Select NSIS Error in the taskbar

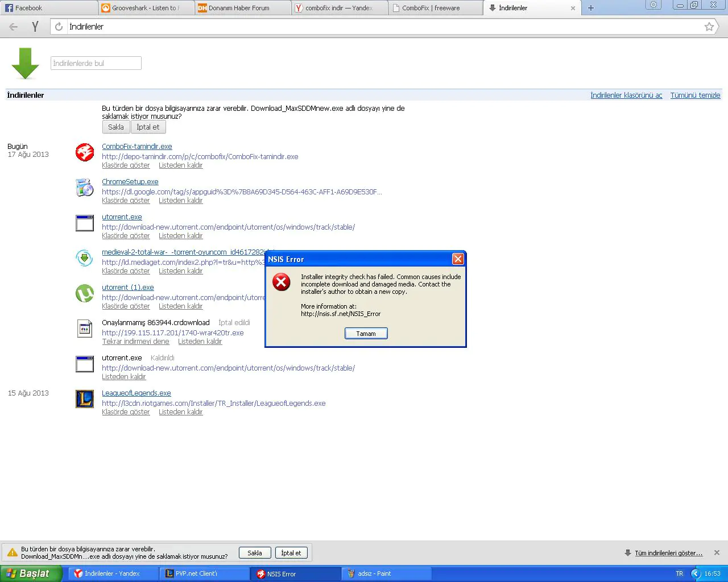click(296, 573)
